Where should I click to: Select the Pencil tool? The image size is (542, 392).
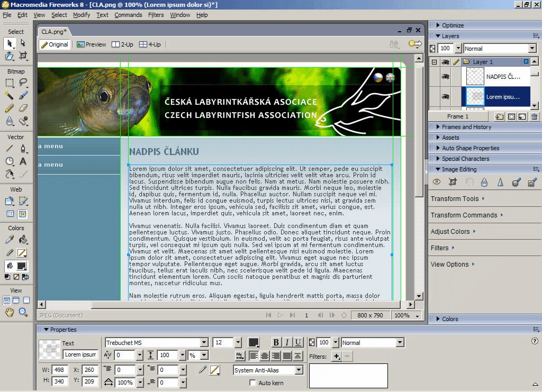pyautogui.click(x=10, y=108)
